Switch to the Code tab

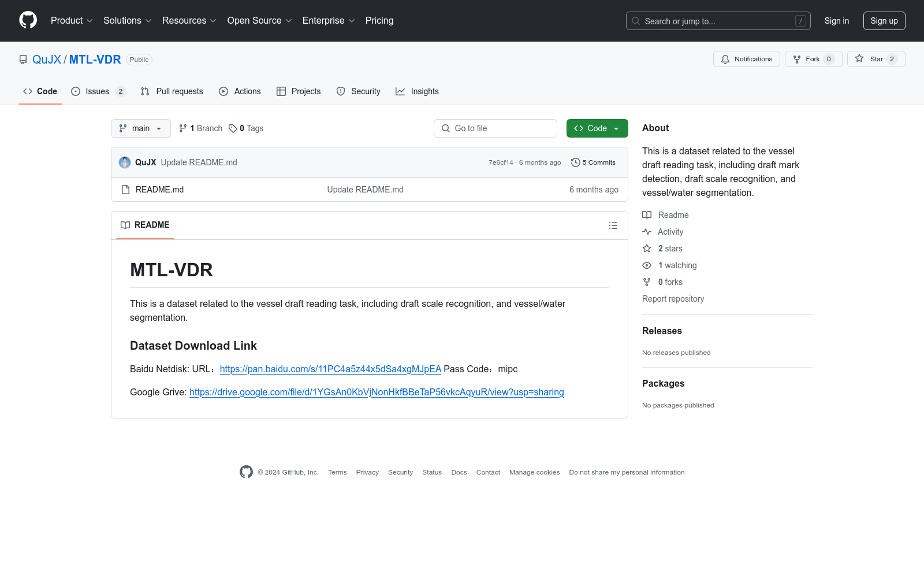click(x=40, y=91)
